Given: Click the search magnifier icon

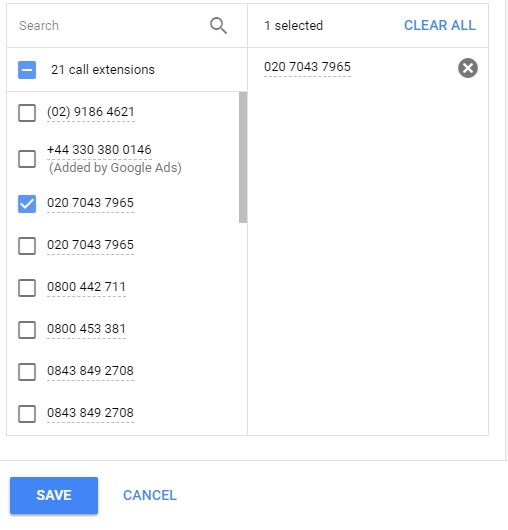Looking at the screenshot, I should 218,26.
